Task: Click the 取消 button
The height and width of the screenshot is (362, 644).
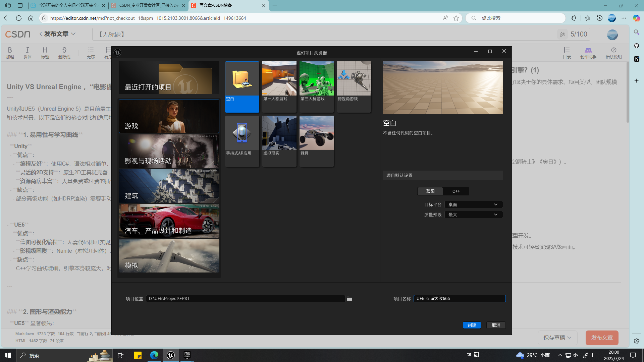Action: click(x=496, y=325)
